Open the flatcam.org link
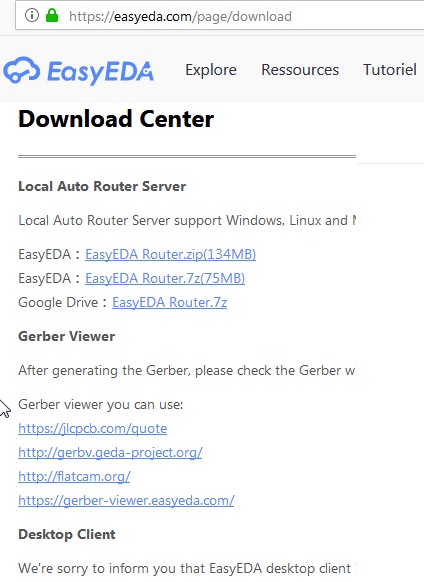This screenshot has height=582, width=424. pyautogui.click(x=74, y=477)
